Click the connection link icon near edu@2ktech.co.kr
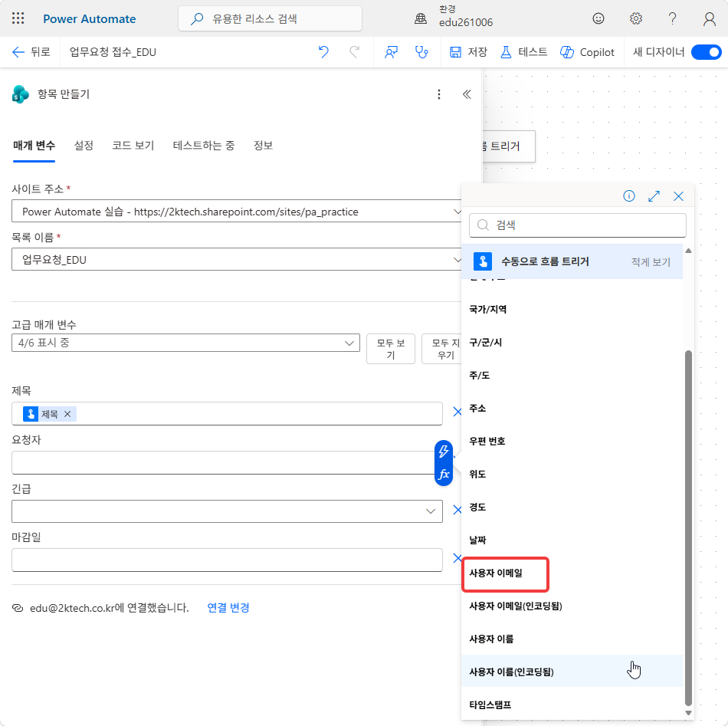 pyautogui.click(x=17, y=608)
